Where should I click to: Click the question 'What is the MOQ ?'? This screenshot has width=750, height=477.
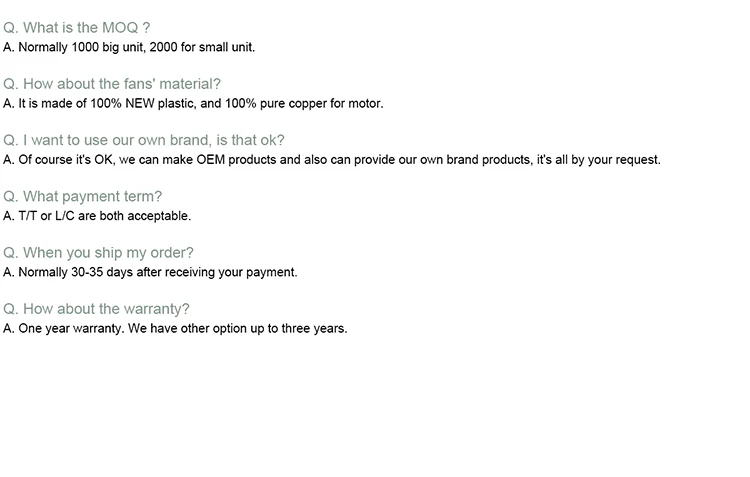[x=77, y=28]
